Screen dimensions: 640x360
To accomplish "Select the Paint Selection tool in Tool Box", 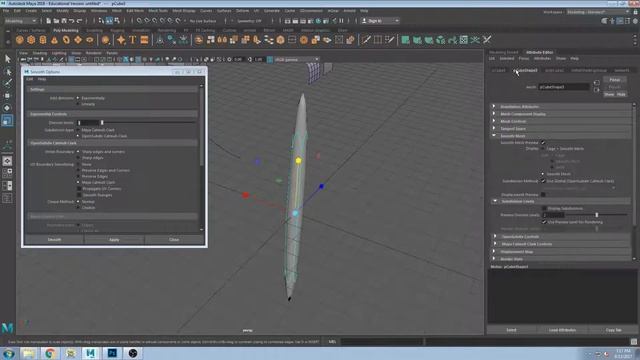I will click(7, 84).
